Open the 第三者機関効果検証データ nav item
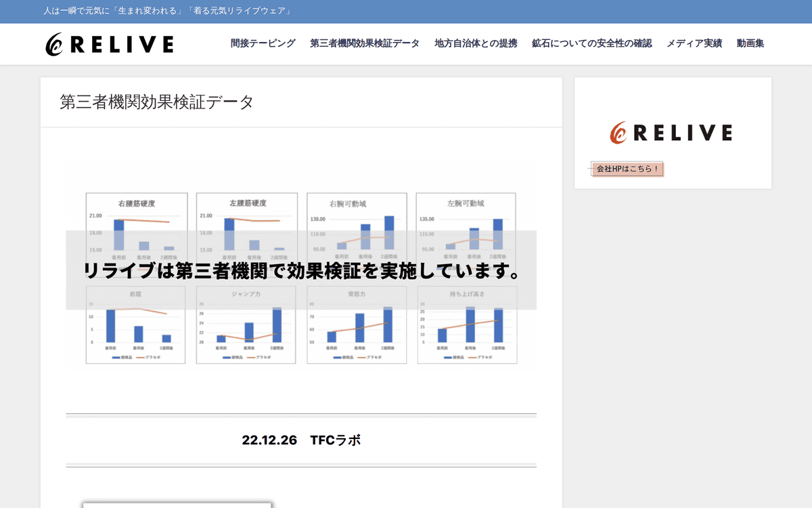The image size is (812, 508). coord(365,43)
